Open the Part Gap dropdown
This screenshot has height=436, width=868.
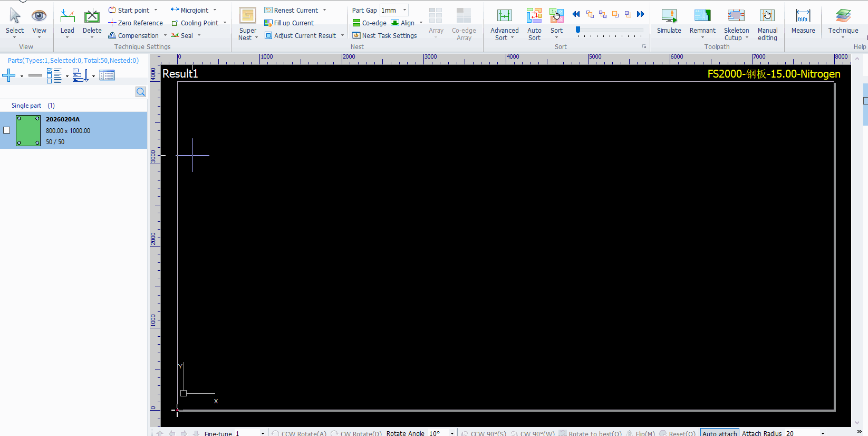coord(404,11)
